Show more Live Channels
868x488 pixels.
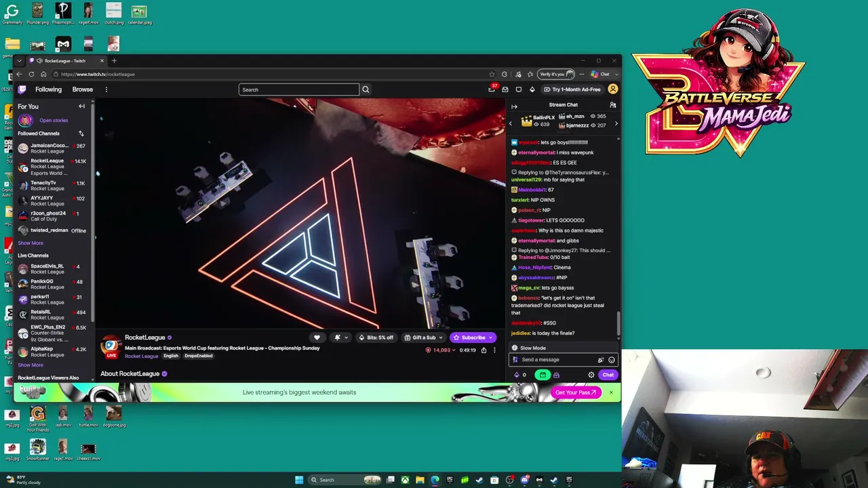pyautogui.click(x=31, y=365)
